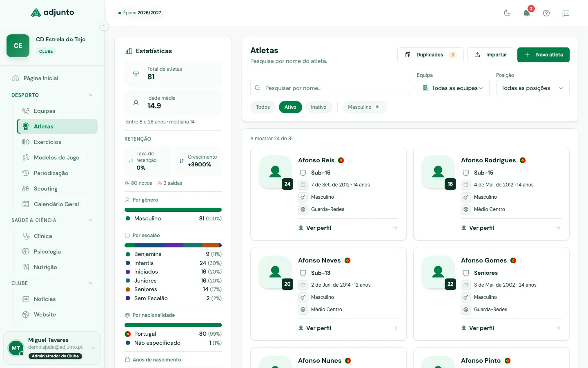588x368 pixels.
Task: Click the position icon beside Guarda-Redes on Afonso Reis
Action: tap(303, 209)
